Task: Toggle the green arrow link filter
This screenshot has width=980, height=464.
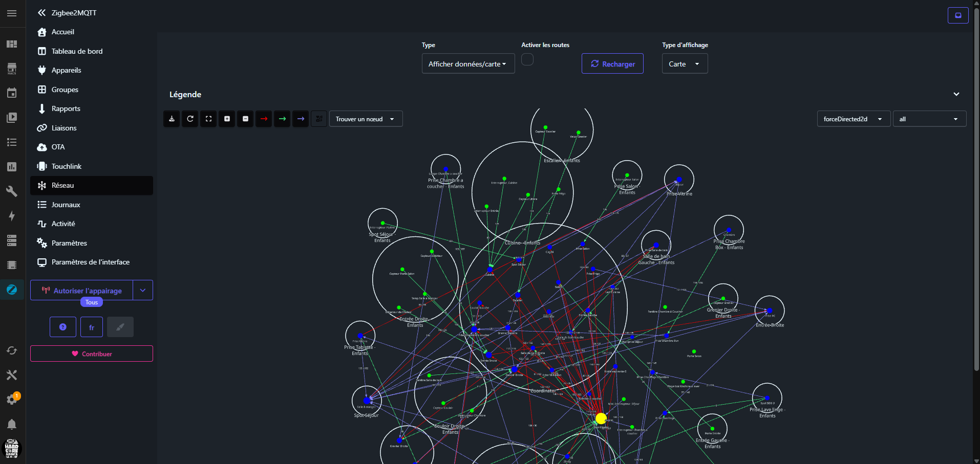Action: (x=282, y=119)
